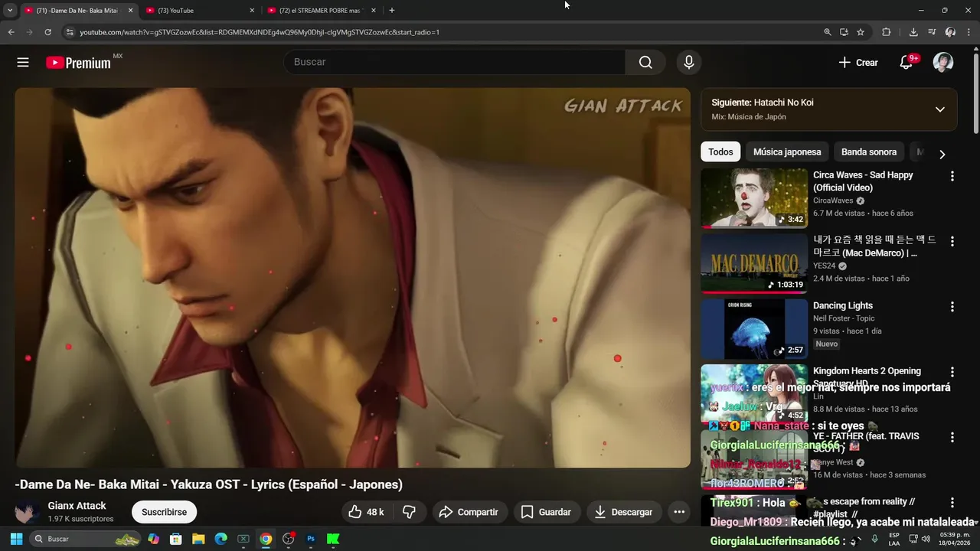Select the Banda sonora filter chip
980x551 pixels.
point(869,152)
